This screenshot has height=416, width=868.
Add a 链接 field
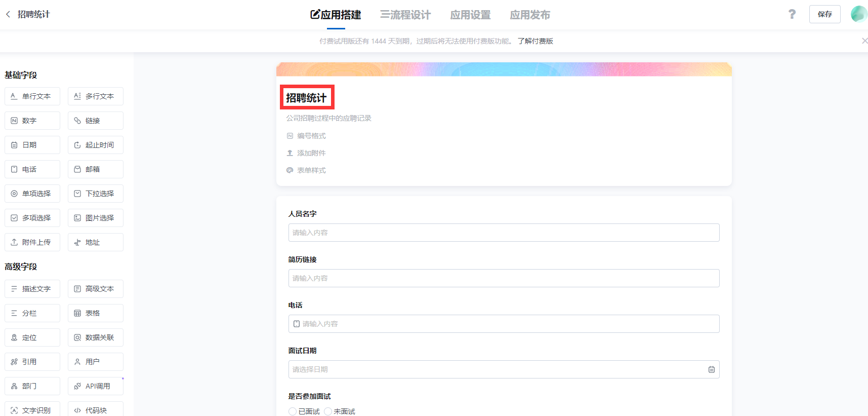click(x=96, y=121)
